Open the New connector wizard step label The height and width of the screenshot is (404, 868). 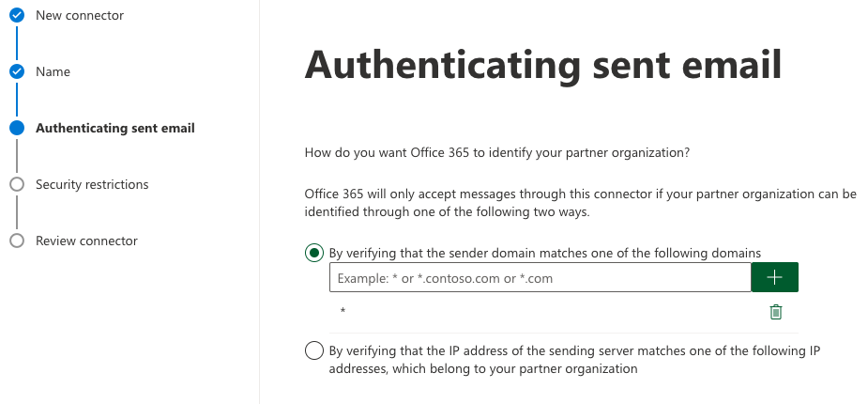80,16
